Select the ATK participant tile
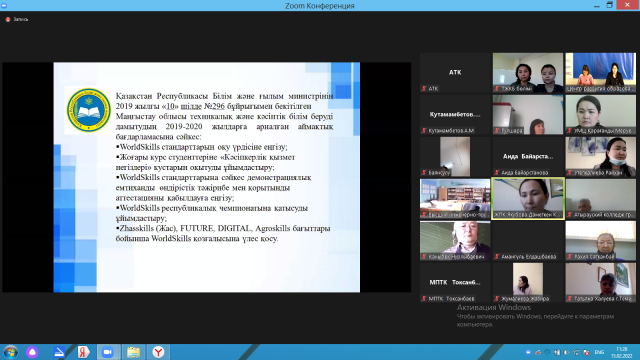 [455, 72]
